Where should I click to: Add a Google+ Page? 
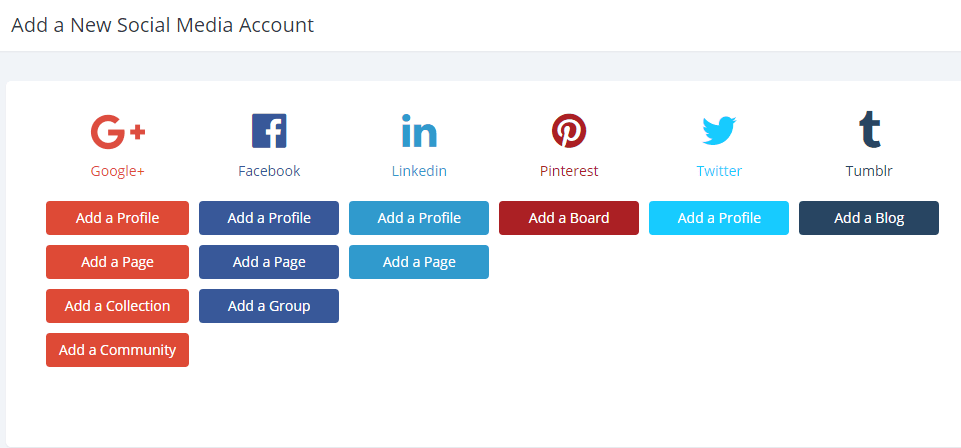(x=118, y=262)
